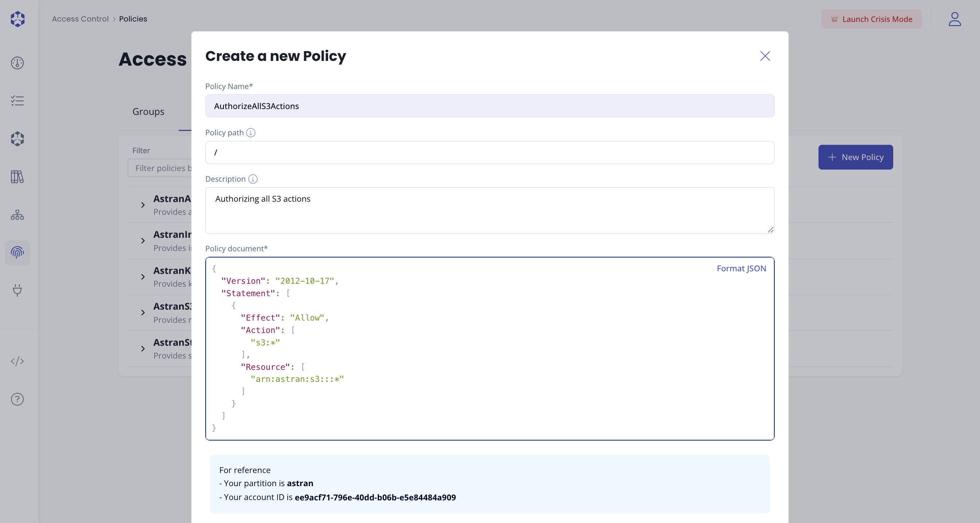This screenshot has width=980, height=523.
Task: Switch to the Groups tab
Action: pyautogui.click(x=148, y=112)
